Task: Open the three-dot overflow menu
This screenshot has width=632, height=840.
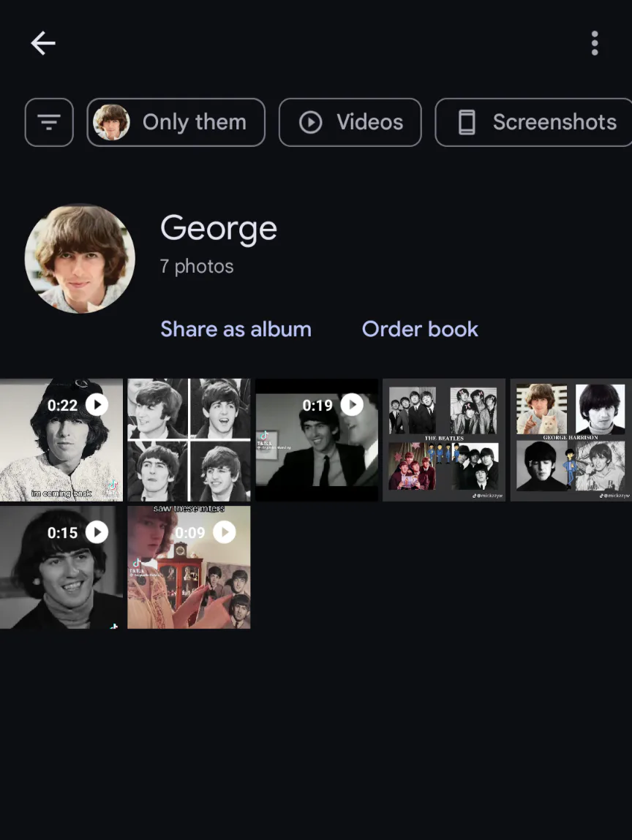Action: [x=595, y=43]
